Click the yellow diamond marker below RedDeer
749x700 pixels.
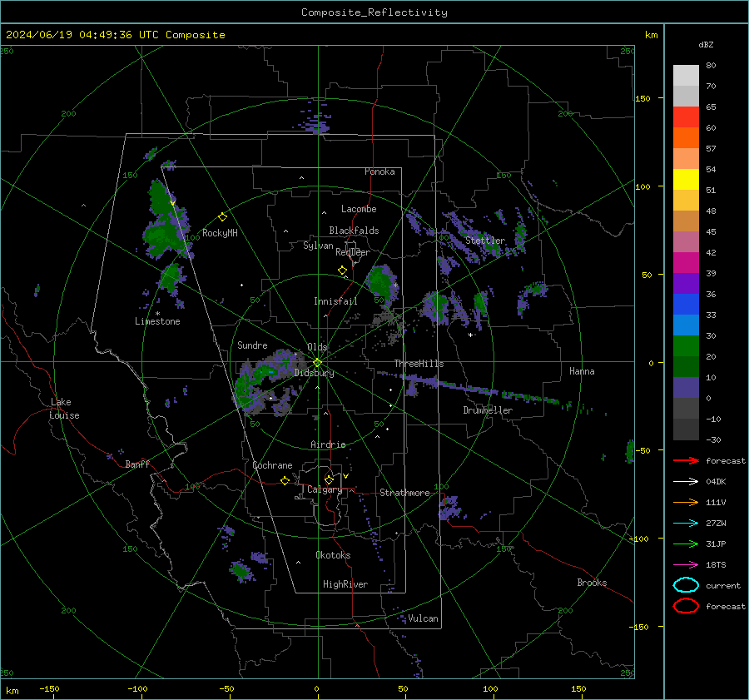coord(342,271)
